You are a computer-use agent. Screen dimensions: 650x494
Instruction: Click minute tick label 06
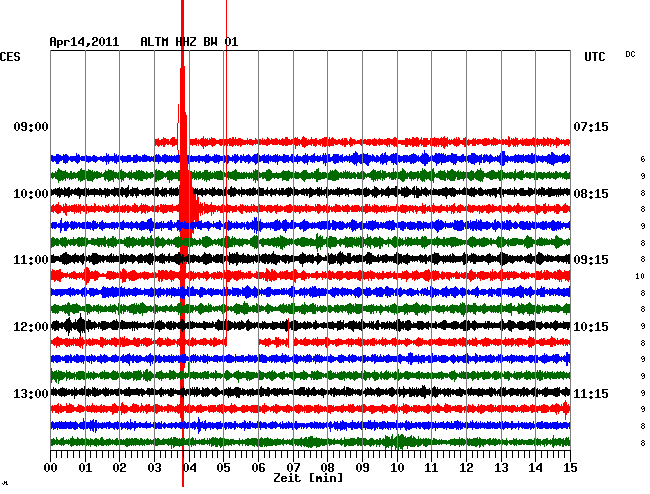258,468
